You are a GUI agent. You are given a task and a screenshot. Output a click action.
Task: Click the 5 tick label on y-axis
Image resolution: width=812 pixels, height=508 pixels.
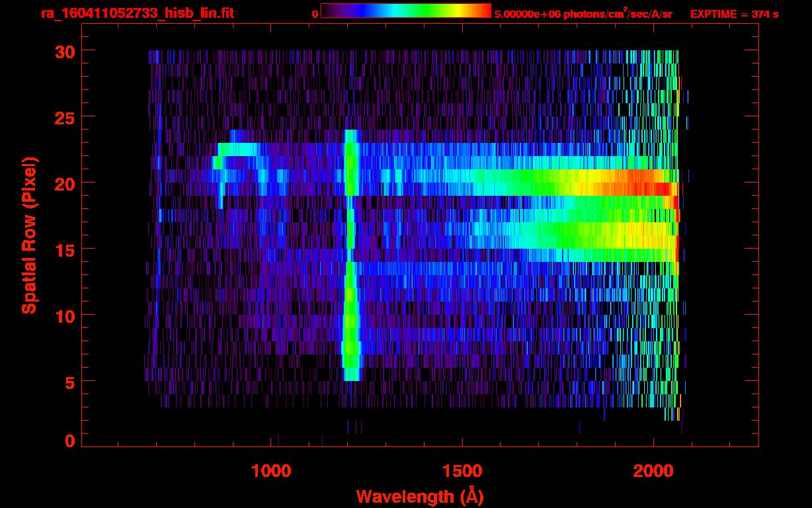click(69, 382)
